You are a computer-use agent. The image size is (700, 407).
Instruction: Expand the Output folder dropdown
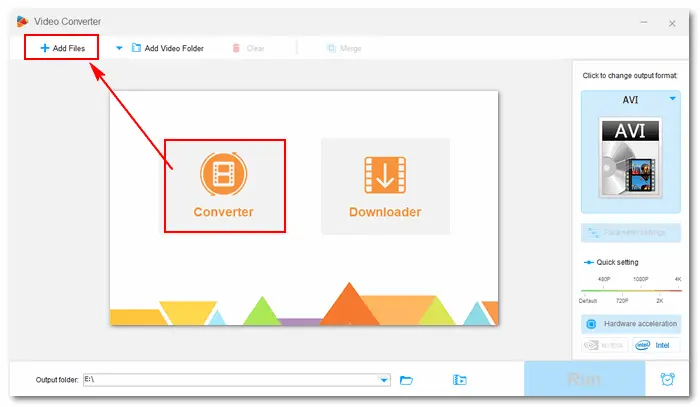click(x=384, y=380)
